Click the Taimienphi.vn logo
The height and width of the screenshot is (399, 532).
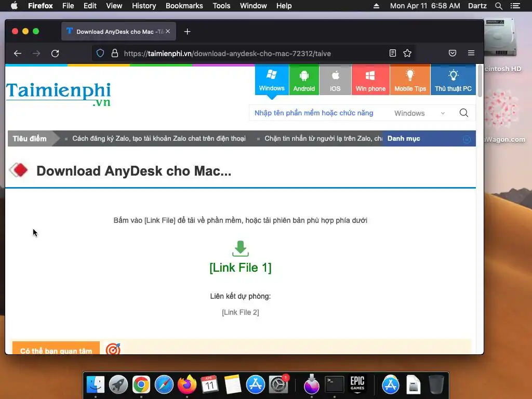click(58, 94)
